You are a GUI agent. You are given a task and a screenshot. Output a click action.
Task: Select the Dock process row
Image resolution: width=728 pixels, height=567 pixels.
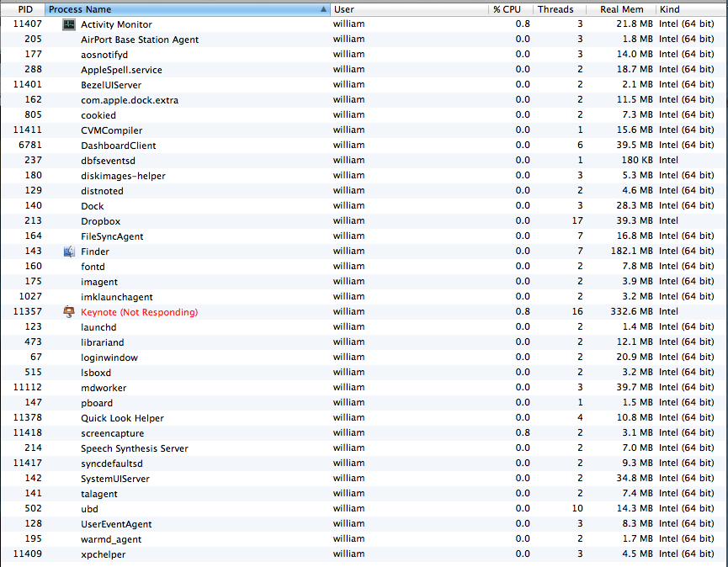click(x=364, y=206)
